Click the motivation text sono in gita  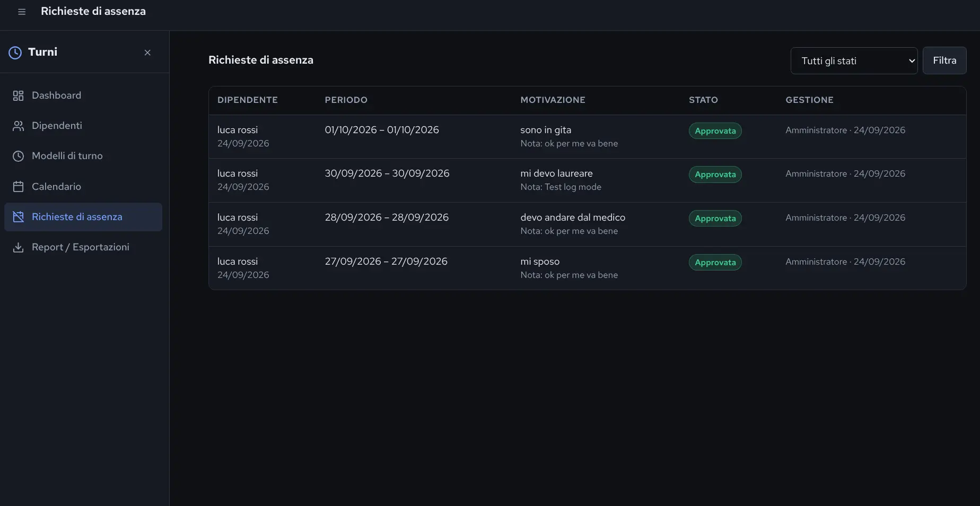pyautogui.click(x=546, y=130)
